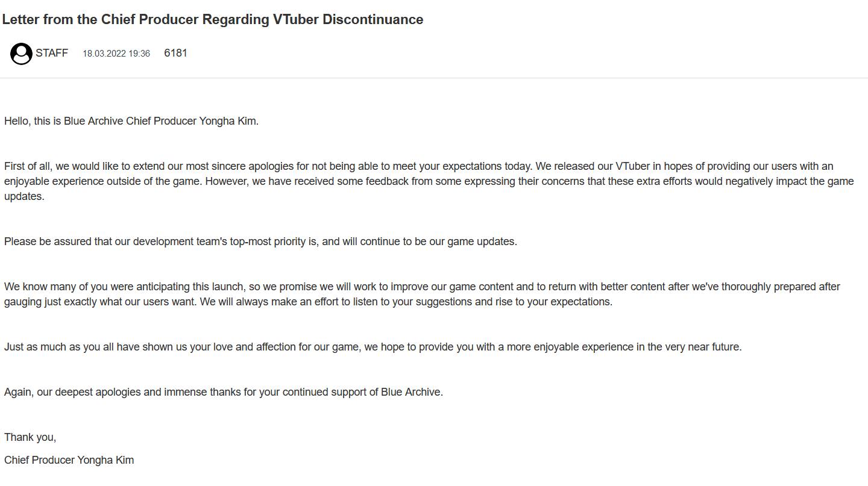Click the title about VTuber Discontinuance
This screenshot has width=868, height=486.
point(213,19)
